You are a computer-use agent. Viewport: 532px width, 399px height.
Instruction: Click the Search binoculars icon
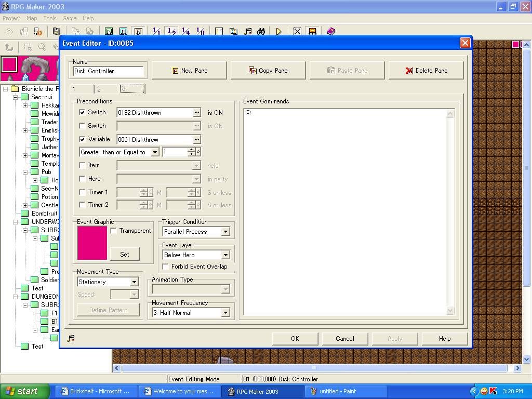click(262, 31)
